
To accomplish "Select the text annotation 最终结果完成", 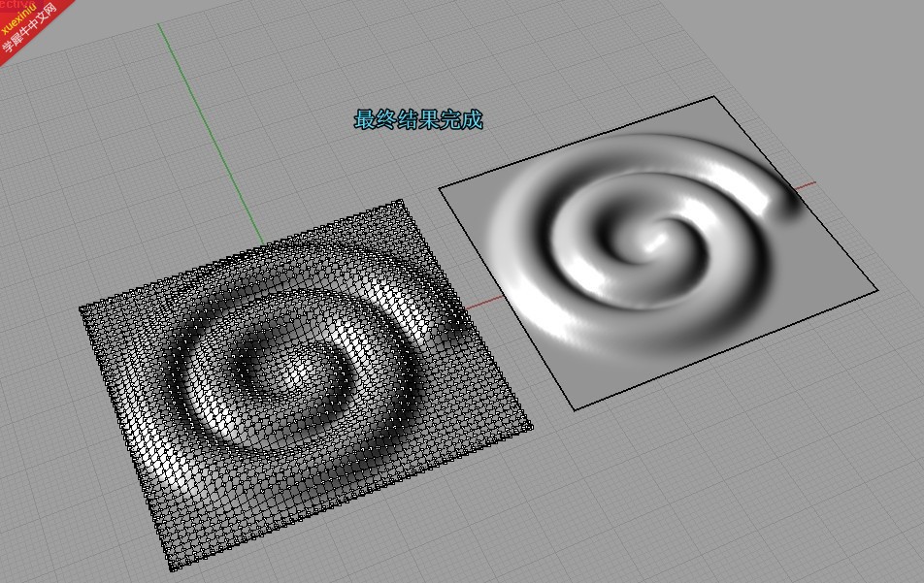I will tap(418, 119).
